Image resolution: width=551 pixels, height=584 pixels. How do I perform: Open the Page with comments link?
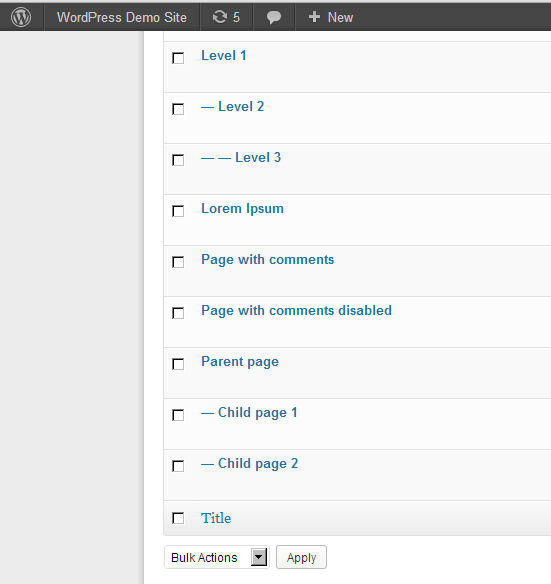tap(267, 260)
